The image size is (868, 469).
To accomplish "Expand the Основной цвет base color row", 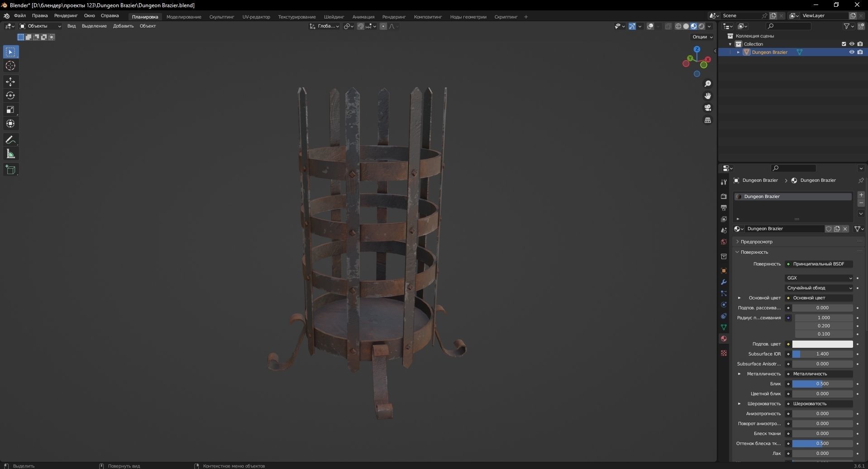I will (x=739, y=298).
